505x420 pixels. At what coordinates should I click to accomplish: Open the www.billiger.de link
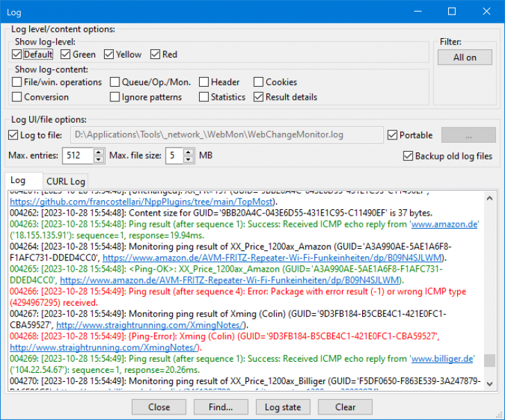[442, 359]
